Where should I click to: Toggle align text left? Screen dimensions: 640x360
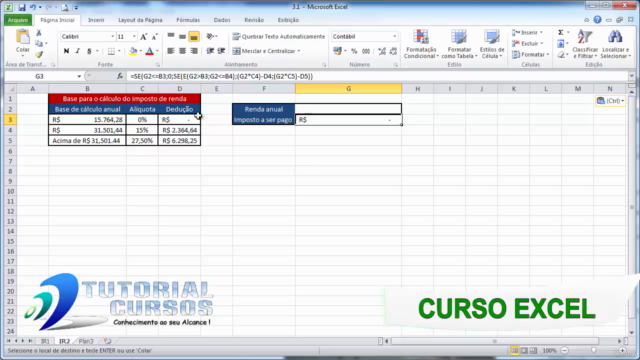coord(171,51)
